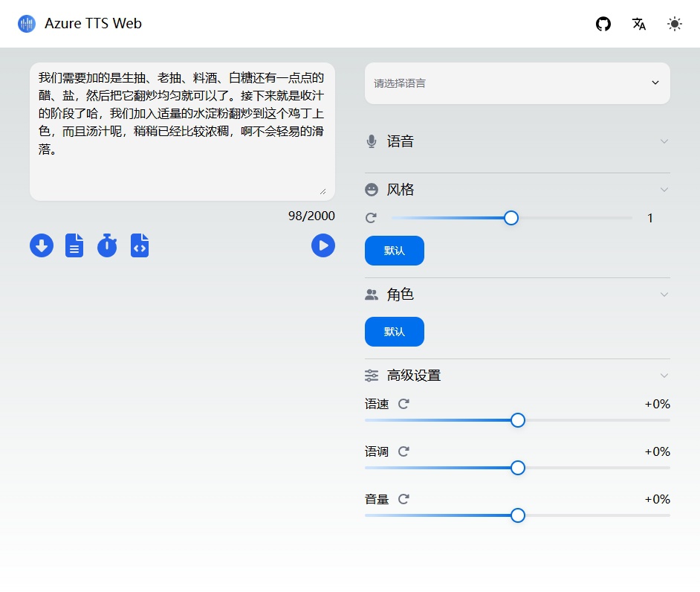The height and width of the screenshot is (592, 700).
Task: Collapse the 角色 section
Action: click(x=664, y=294)
